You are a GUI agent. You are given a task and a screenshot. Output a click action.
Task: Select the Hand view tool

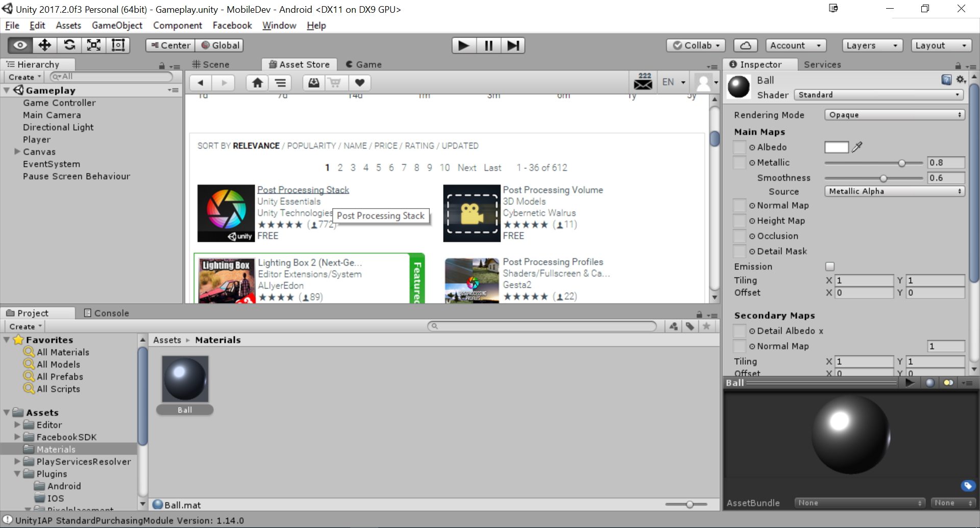(x=20, y=45)
